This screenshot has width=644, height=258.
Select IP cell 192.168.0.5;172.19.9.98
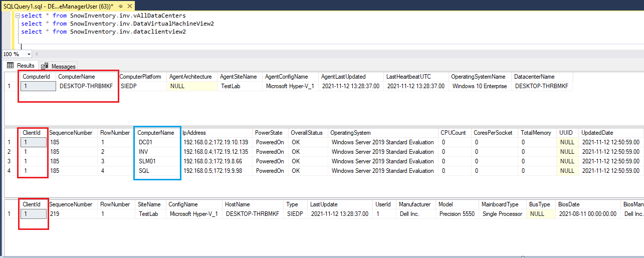(x=217, y=171)
